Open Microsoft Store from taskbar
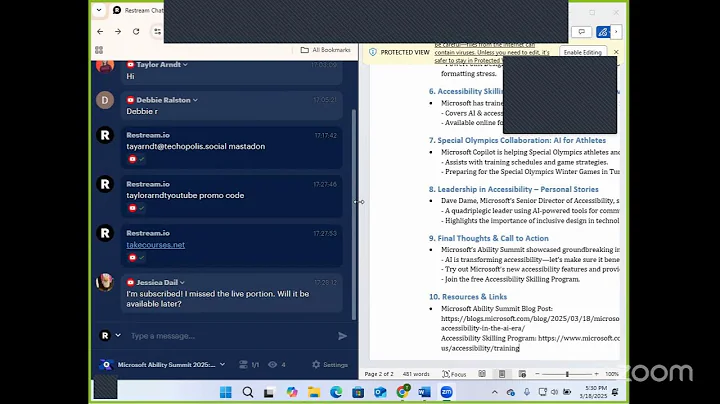This screenshot has height=404, width=720. coord(358,392)
